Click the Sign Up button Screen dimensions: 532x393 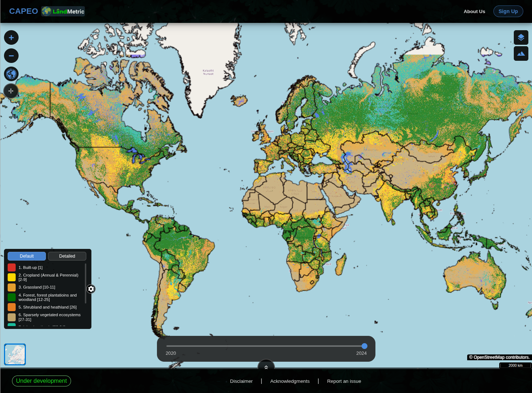tap(508, 11)
